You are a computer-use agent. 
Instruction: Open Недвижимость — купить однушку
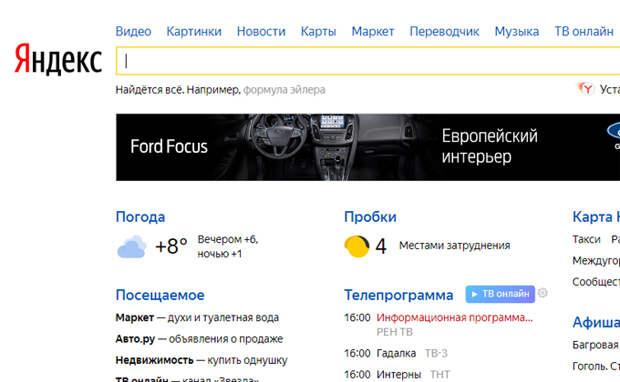click(201, 360)
